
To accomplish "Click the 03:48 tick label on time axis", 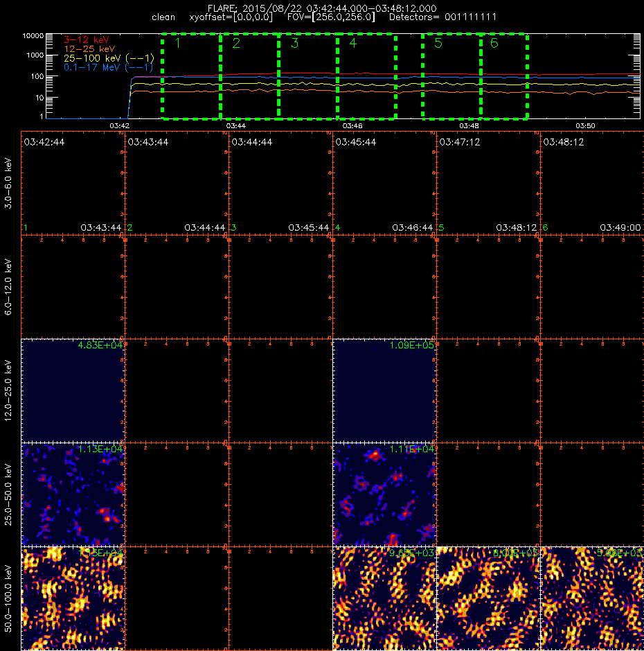I will tap(469, 126).
